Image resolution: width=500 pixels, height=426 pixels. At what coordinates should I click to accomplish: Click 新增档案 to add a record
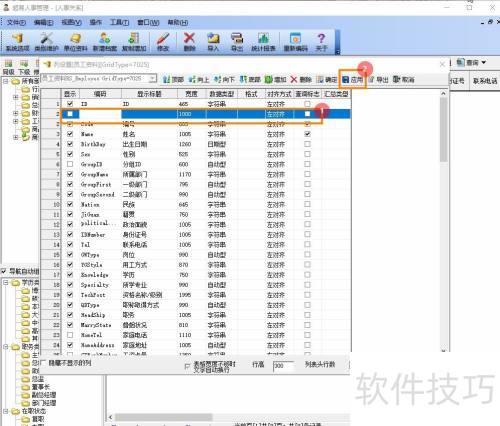click(x=105, y=42)
